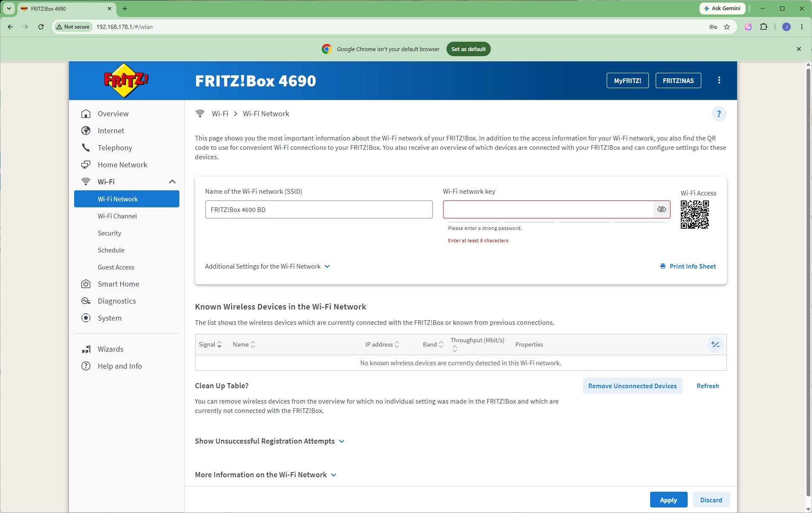Toggle Wi-Fi network key visibility
This screenshot has width=812, height=513.
click(662, 209)
